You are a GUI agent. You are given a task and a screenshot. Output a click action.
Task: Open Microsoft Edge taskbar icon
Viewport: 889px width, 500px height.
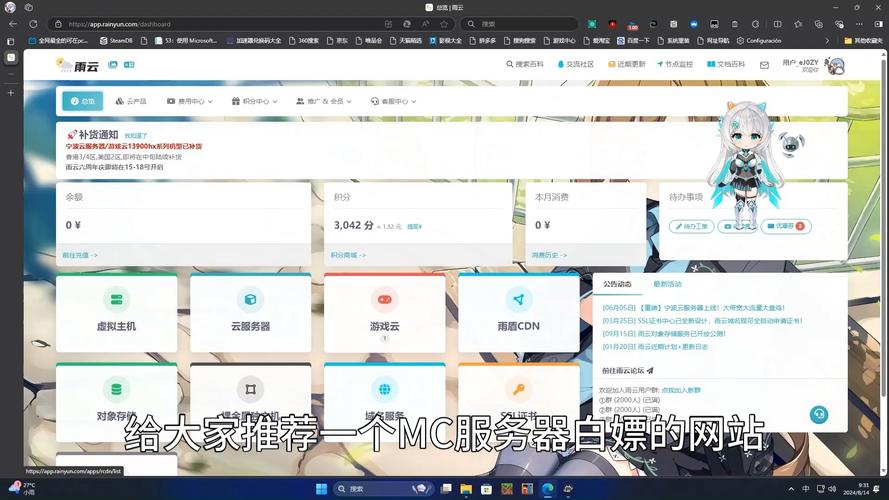(x=548, y=489)
